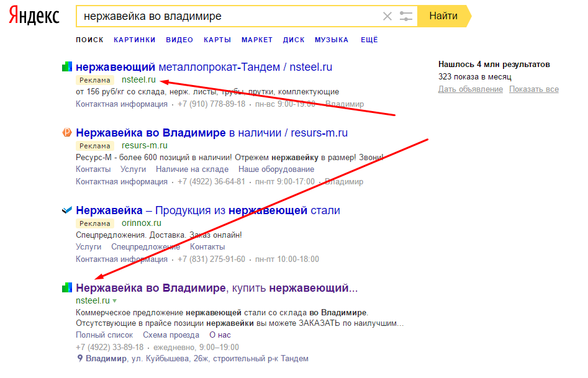
Task: Click the green resurs-m.ru URL
Action: point(145,145)
